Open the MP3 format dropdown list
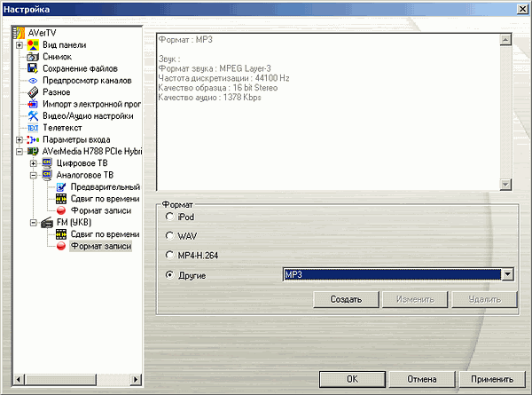 click(x=508, y=275)
